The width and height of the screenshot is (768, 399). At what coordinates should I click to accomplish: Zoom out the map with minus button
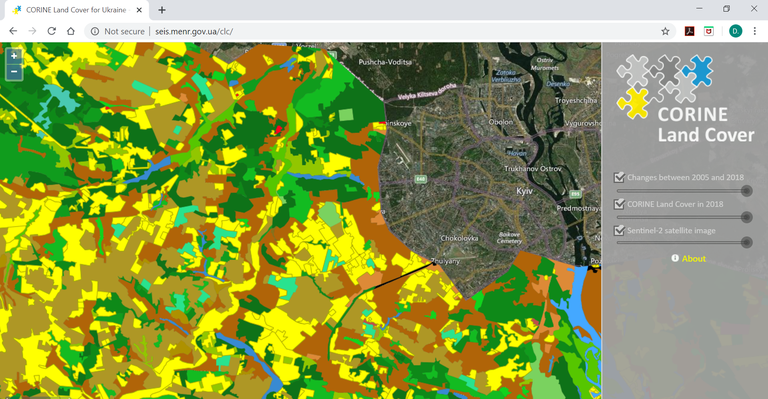tap(14, 72)
